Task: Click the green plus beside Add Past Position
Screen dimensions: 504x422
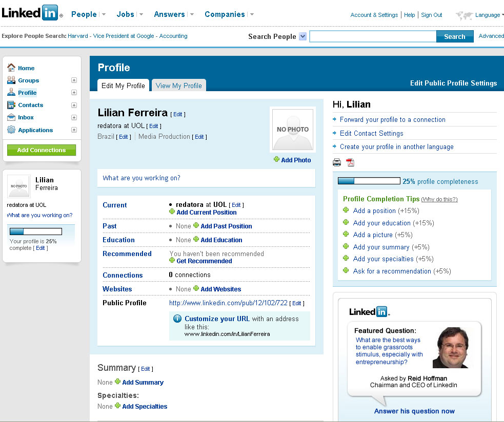Action: (x=196, y=225)
